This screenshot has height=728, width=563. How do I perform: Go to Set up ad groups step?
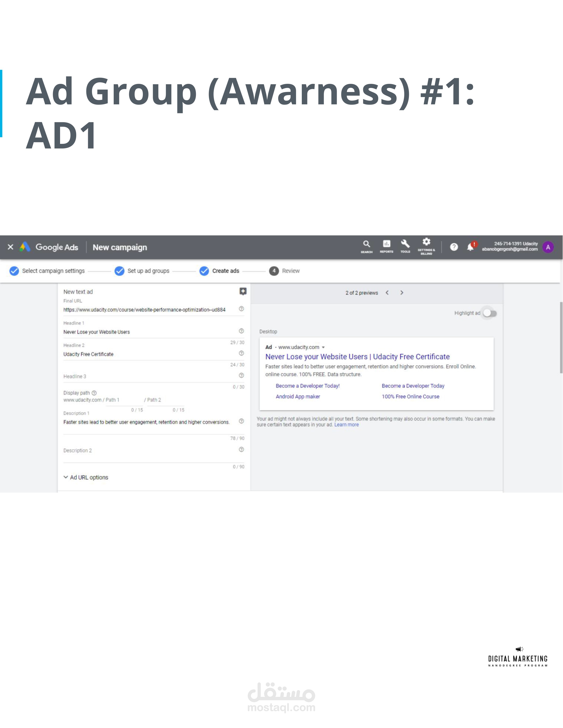142,271
